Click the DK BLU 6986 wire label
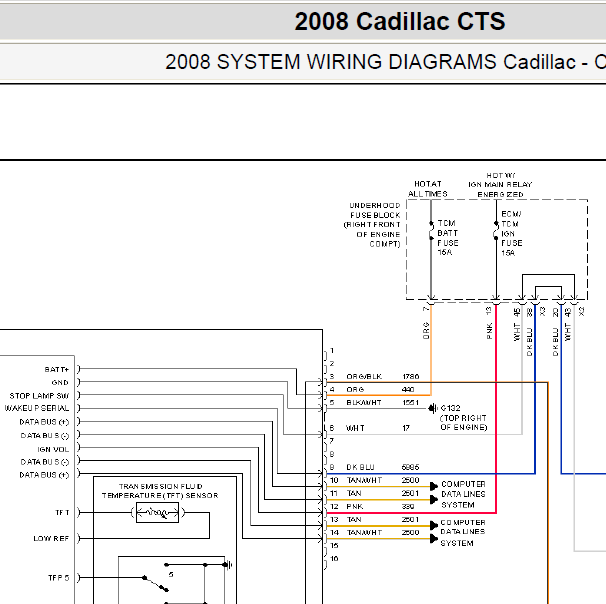The width and height of the screenshot is (606, 604). [x=383, y=467]
